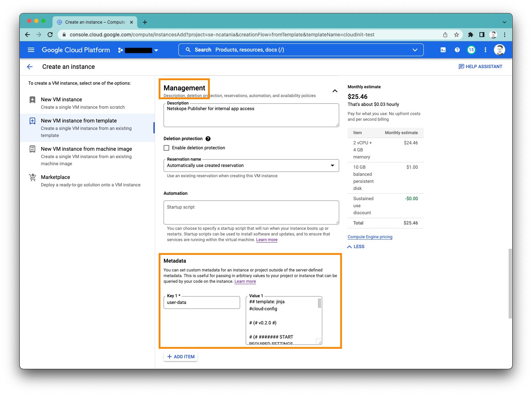The image size is (532, 395).
Task: Open the project selector dropdown
Action: (138, 50)
